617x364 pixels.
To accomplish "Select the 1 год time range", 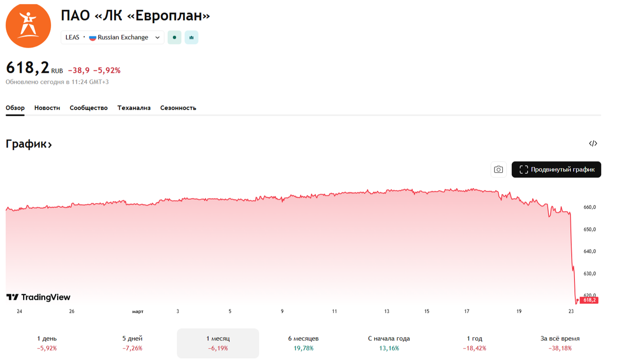I will click(474, 343).
